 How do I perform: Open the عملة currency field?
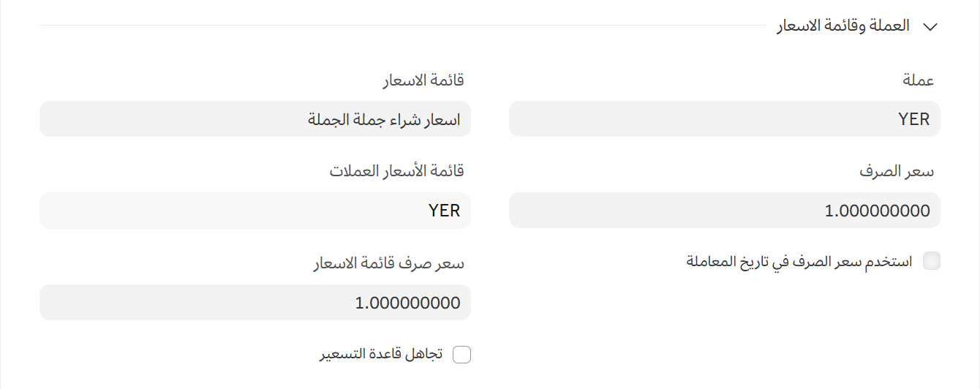pyautogui.click(x=724, y=119)
